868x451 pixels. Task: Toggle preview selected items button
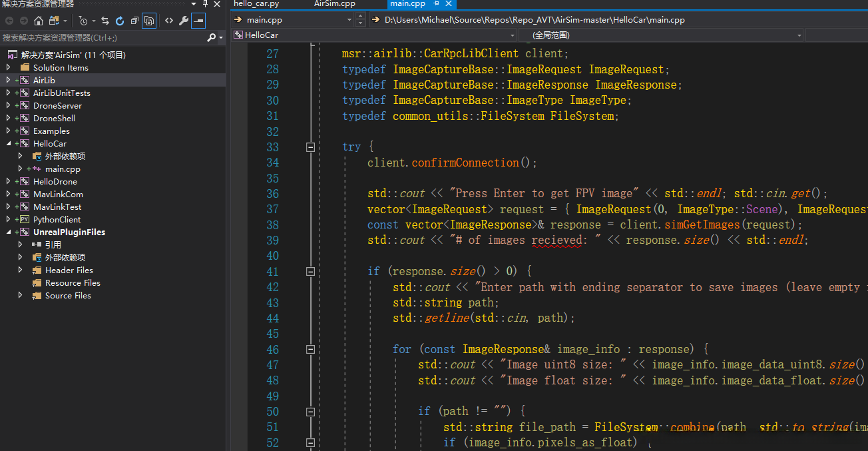click(198, 21)
